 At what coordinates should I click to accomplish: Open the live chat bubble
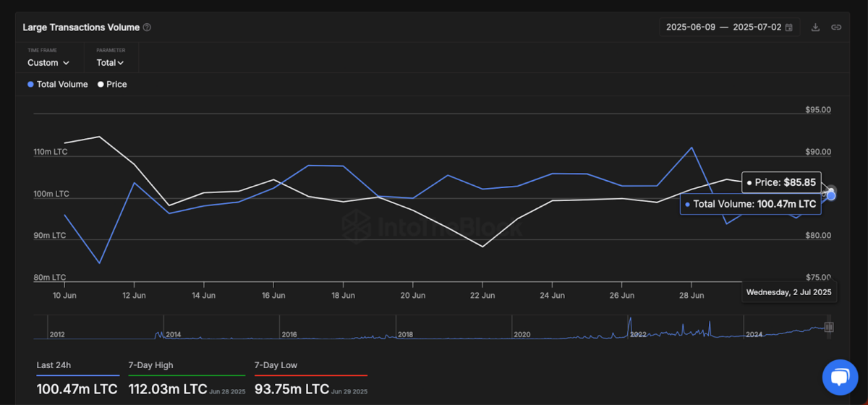pyautogui.click(x=840, y=377)
